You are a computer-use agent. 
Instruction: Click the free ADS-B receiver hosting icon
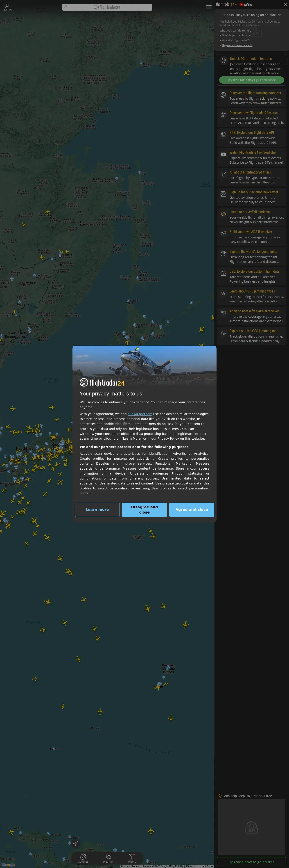[x=223, y=313]
